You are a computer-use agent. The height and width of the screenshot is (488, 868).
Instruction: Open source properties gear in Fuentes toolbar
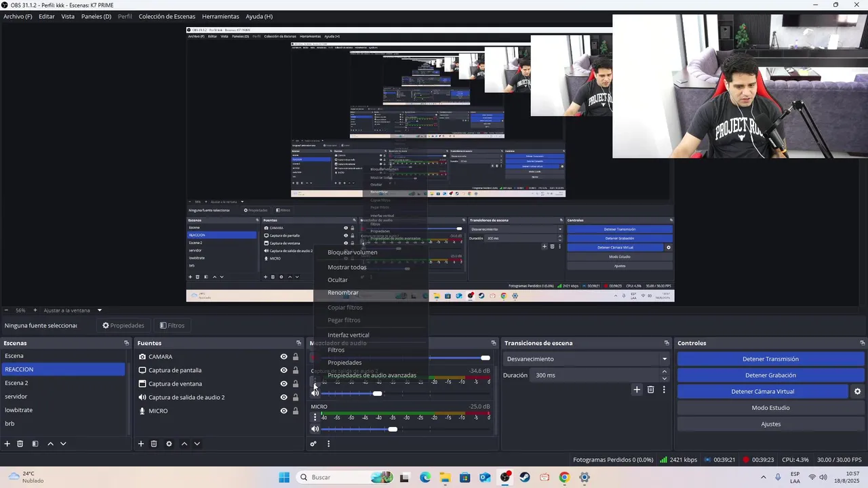[169, 444]
